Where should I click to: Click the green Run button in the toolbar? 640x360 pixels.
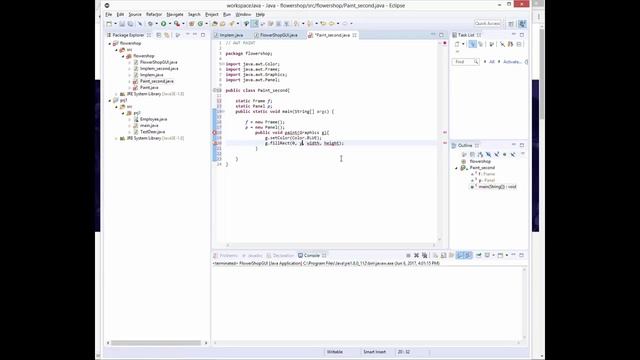[x=164, y=24]
